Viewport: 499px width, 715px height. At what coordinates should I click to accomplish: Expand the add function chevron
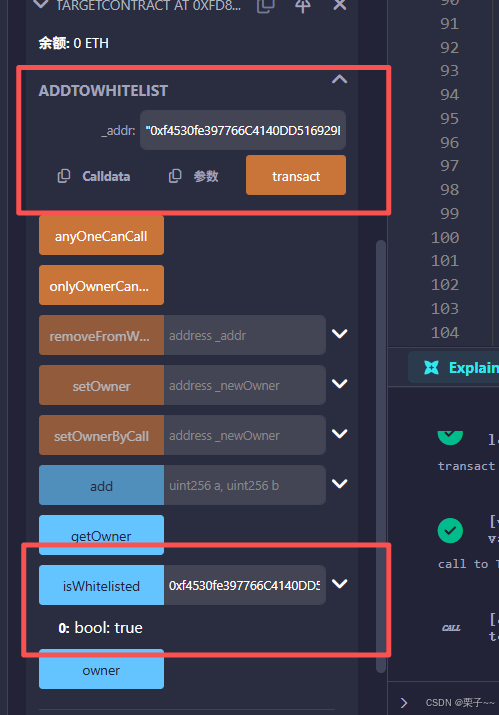pyautogui.click(x=340, y=483)
